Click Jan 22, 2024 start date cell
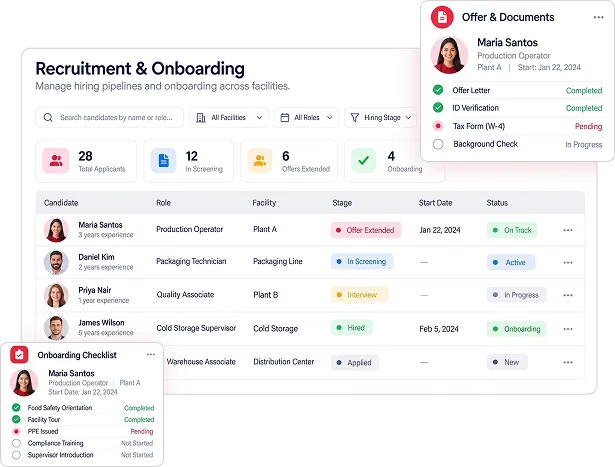Screen dimensions: 615x467 [440, 230]
